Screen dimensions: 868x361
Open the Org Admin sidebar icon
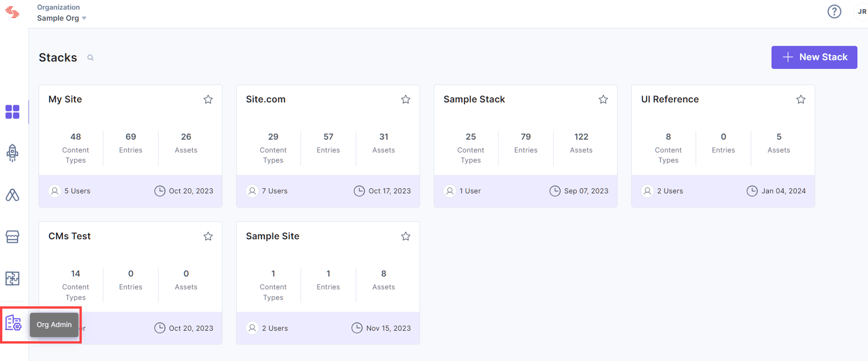click(13, 323)
